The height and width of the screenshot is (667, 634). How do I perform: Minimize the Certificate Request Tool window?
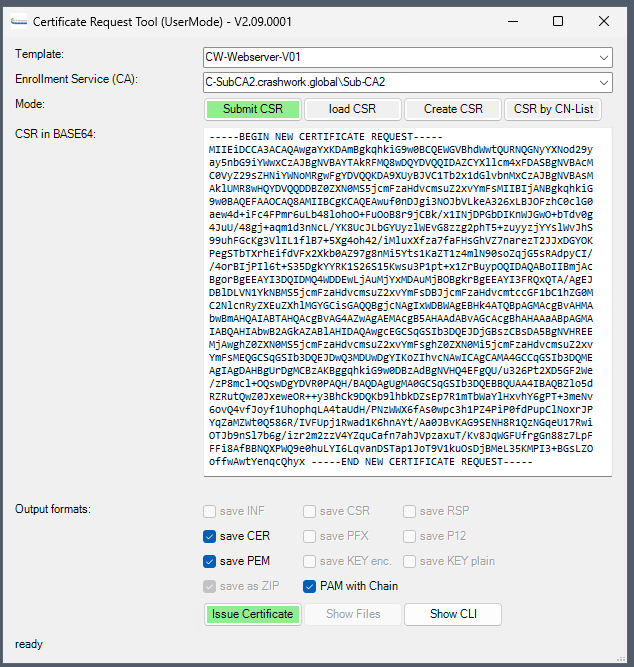(513, 21)
